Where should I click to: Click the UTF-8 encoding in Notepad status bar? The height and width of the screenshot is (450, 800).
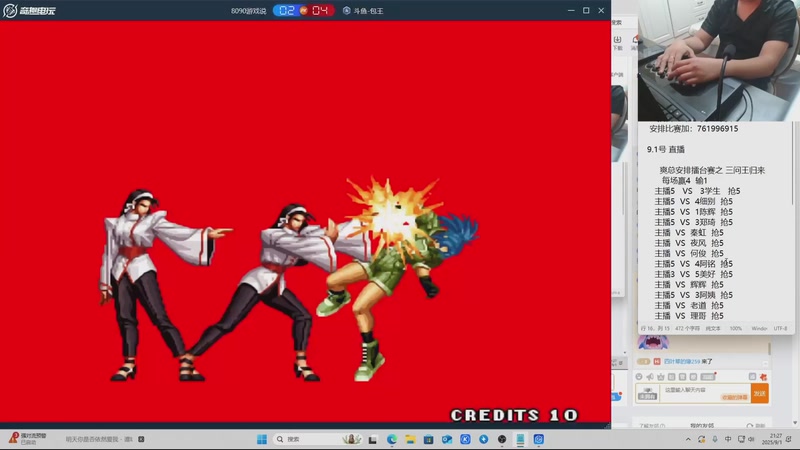coord(780,329)
